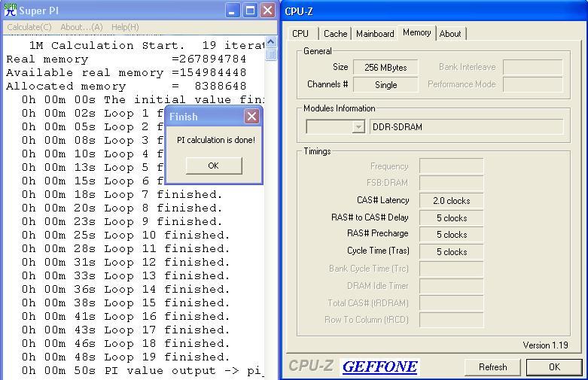Close the Finish dialog with its X button
Image resolution: width=588 pixels, height=380 pixels.
tap(251, 117)
